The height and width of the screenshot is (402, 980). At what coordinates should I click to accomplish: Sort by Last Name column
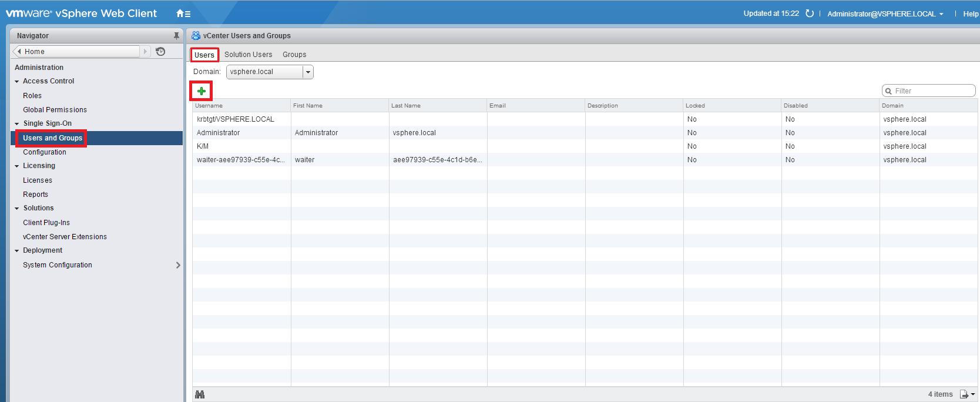coord(438,106)
